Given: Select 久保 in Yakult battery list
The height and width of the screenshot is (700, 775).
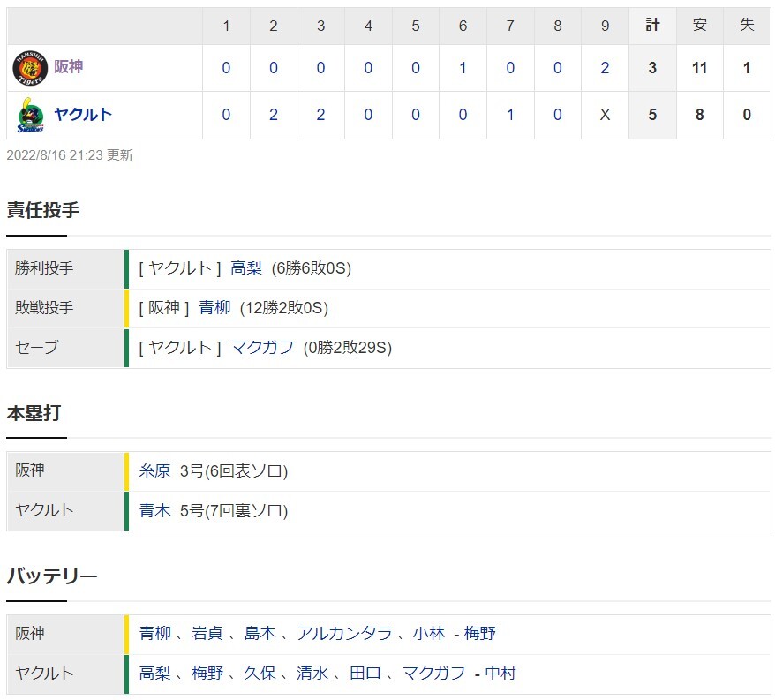Looking at the screenshot, I should [x=260, y=673].
